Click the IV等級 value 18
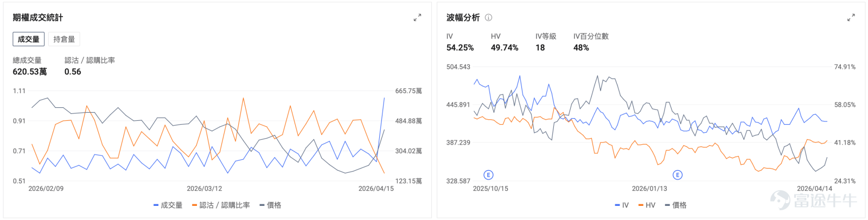Image resolution: width=868 pixels, height=220 pixels. click(x=540, y=48)
